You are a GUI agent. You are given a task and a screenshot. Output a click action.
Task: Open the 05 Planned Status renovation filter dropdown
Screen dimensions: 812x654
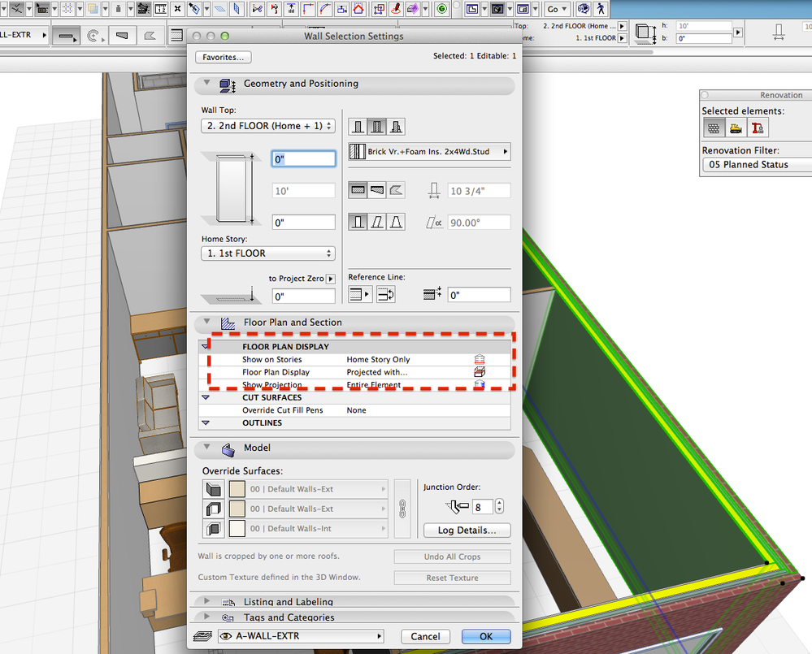click(x=756, y=164)
